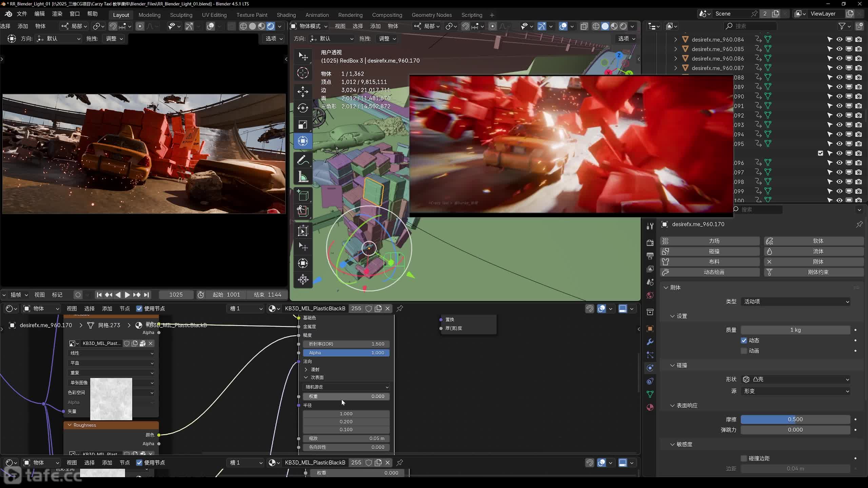Enable the 碰撞边距 collision margin checkbox
The height and width of the screenshot is (488, 868).
coord(744,458)
